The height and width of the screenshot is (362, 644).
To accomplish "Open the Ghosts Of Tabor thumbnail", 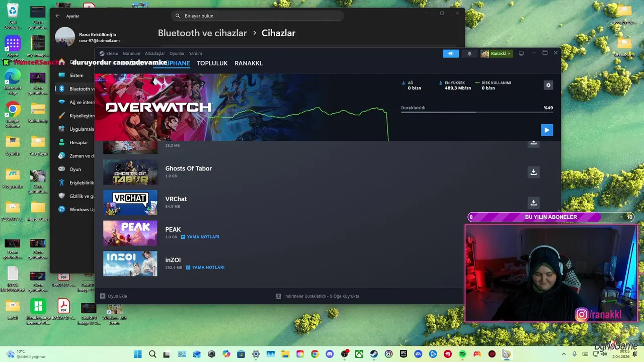I will point(130,172).
